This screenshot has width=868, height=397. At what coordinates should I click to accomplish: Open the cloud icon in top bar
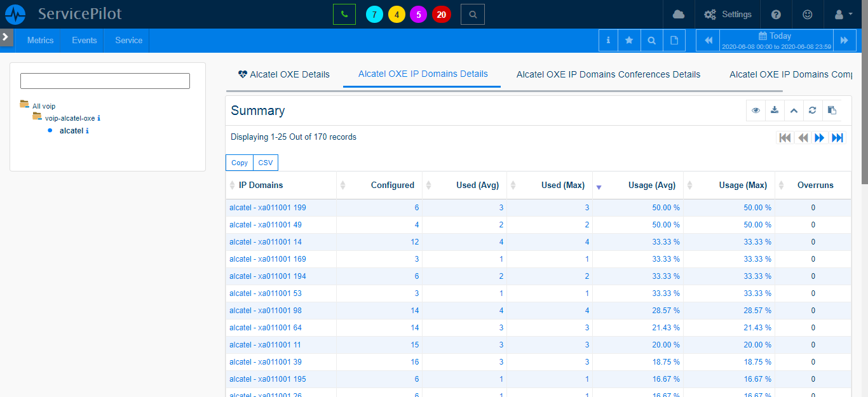(x=679, y=14)
